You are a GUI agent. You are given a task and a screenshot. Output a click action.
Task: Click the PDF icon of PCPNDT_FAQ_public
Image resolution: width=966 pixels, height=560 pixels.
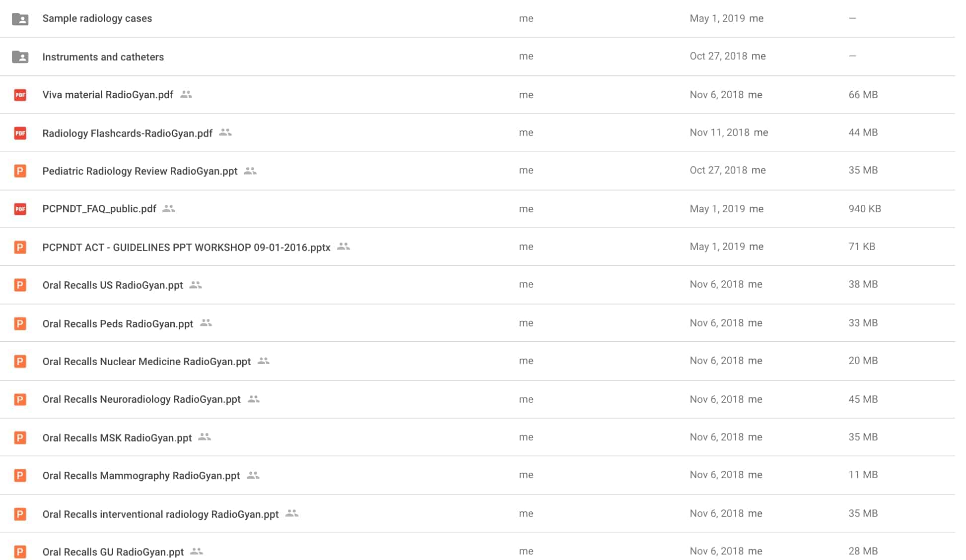[x=20, y=209]
